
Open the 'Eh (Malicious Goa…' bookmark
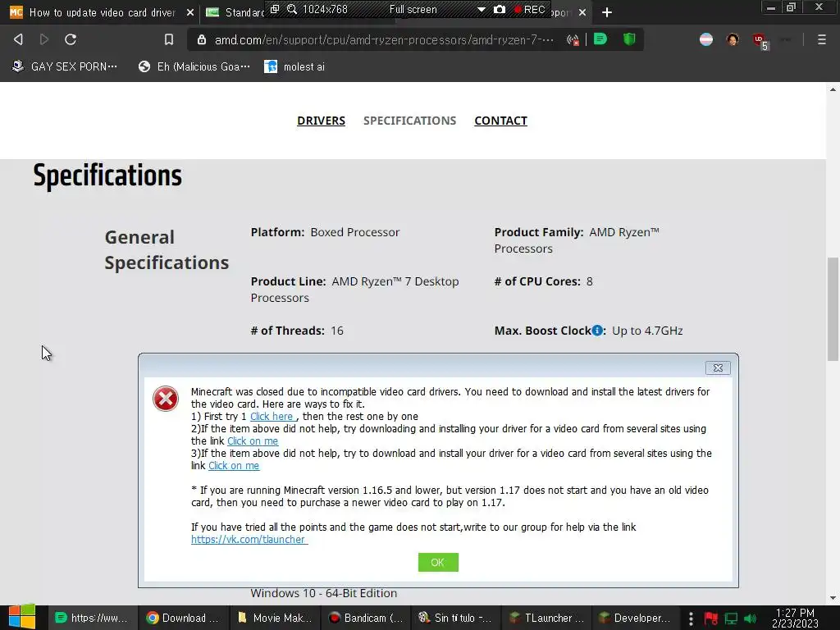pos(194,66)
